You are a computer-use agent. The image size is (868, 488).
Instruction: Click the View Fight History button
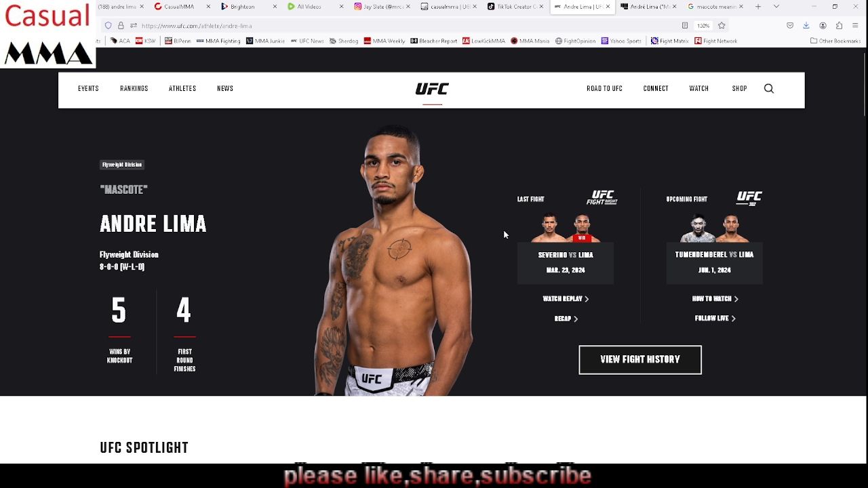[x=640, y=360]
